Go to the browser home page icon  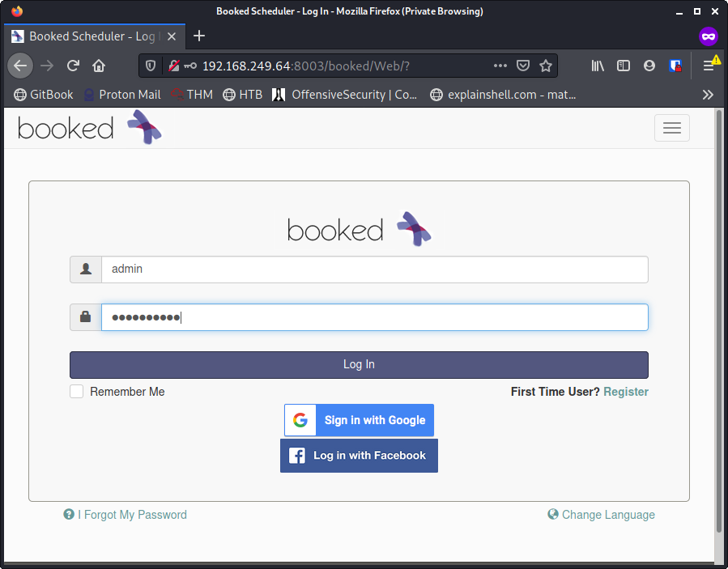(99, 66)
